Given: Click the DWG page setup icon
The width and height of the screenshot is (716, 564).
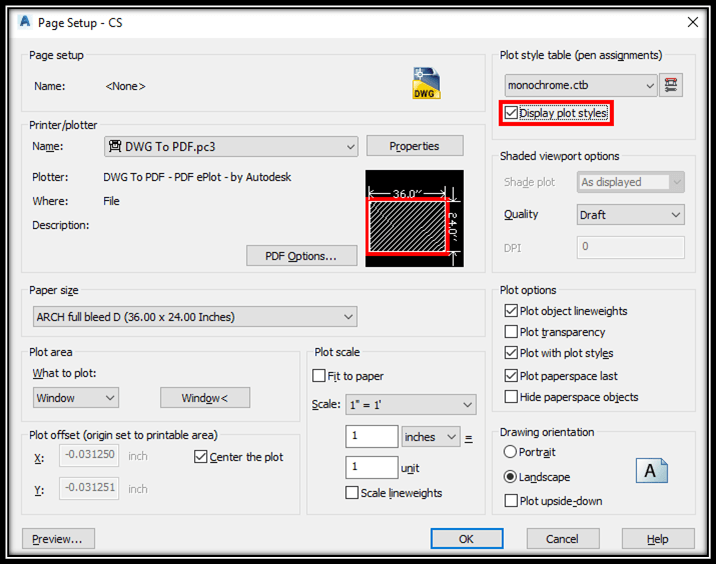Looking at the screenshot, I should (x=426, y=83).
